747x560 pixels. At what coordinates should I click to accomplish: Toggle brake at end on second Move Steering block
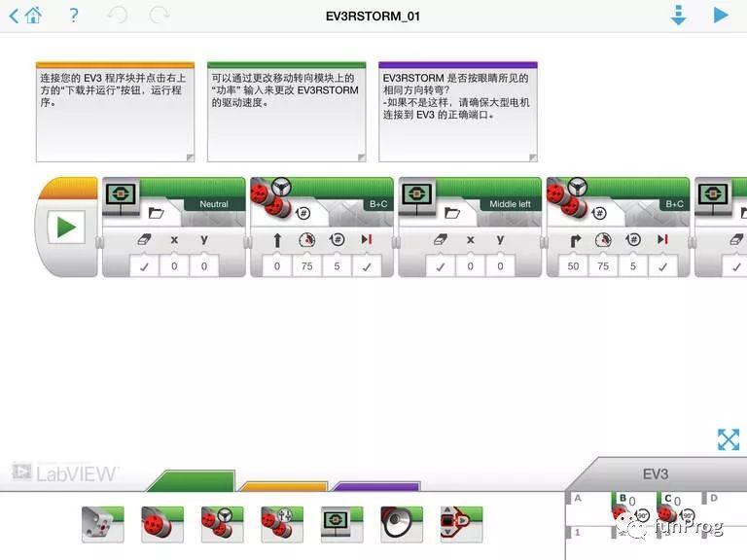662,266
